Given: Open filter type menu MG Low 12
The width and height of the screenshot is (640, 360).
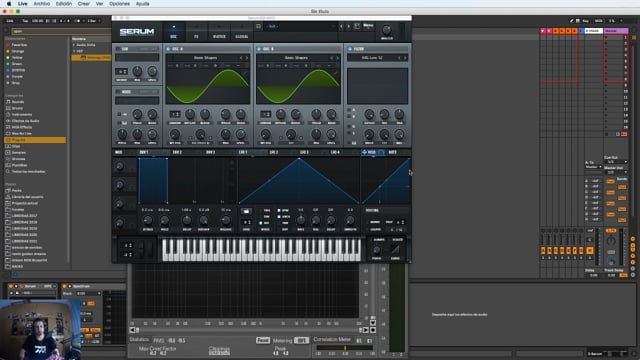Looking at the screenshot, I should click(372, 58).
